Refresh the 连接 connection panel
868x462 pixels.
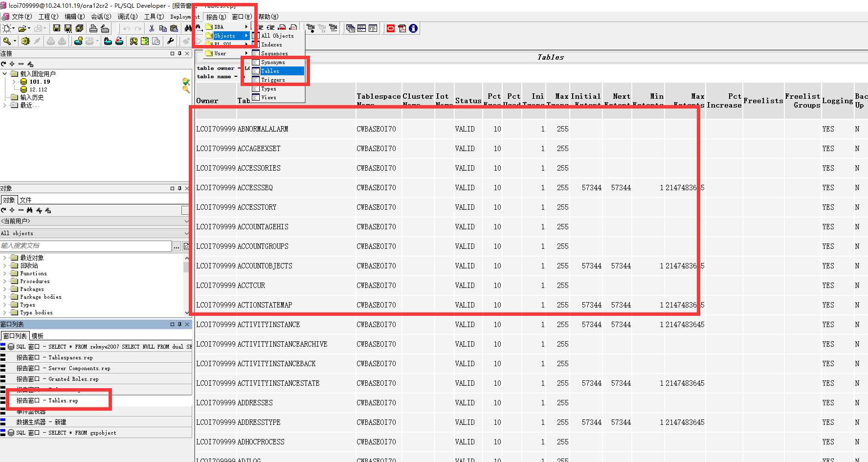pyautogui.click(x=4, y=64)
